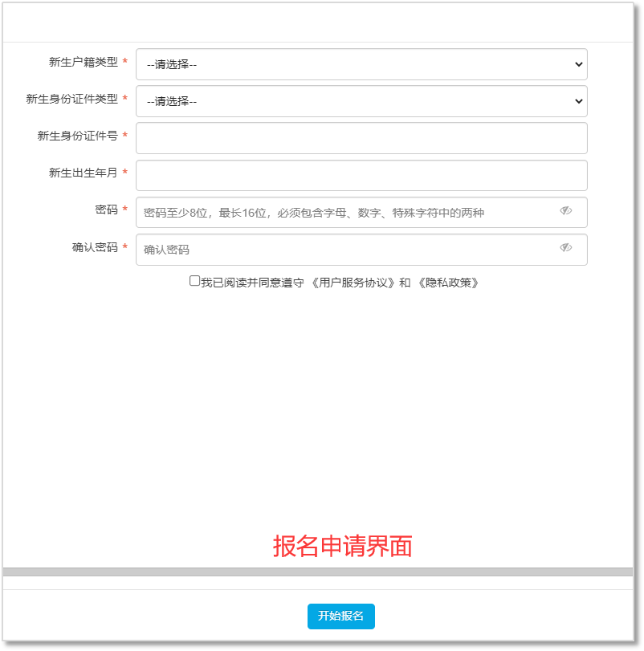This screenshot has width=644, height=651.
Task: Click the 新生出生年月 input field
Action: (361, 175)
